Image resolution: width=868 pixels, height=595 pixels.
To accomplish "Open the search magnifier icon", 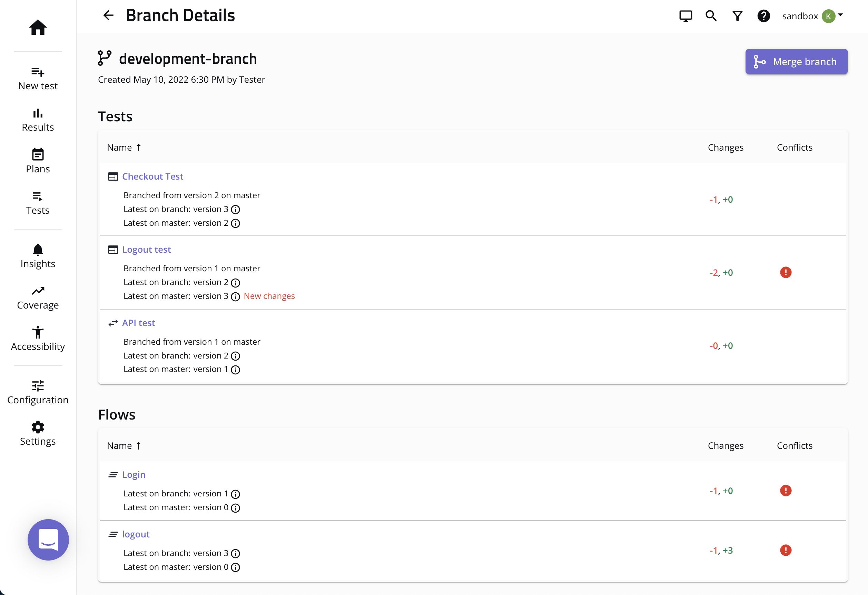I will click(711, 16).
